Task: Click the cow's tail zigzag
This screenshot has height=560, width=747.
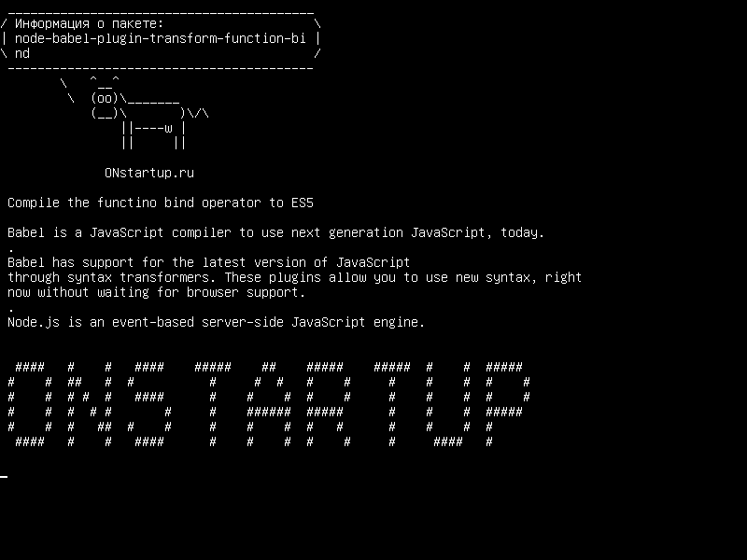Action: point(198,113)
